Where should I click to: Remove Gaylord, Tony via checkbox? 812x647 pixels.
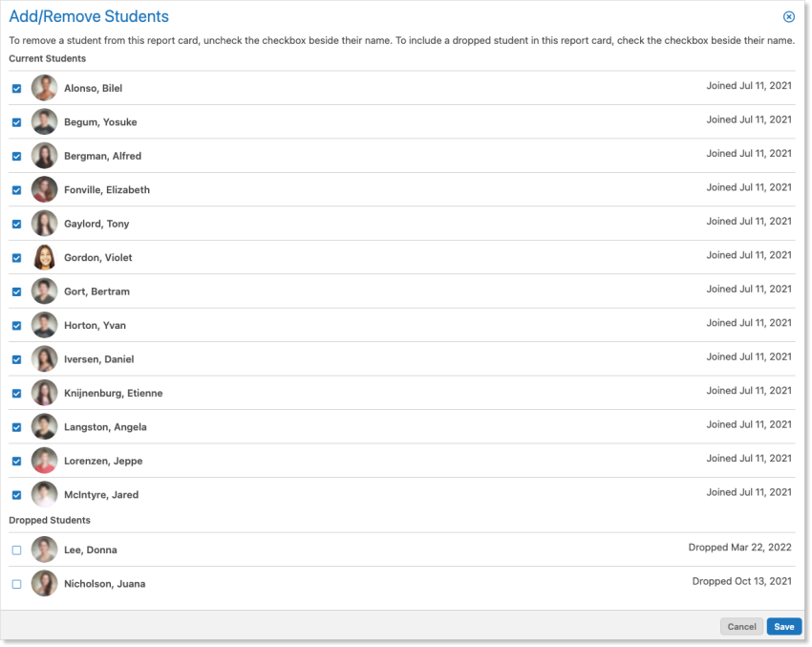click(x=16, y=224)
